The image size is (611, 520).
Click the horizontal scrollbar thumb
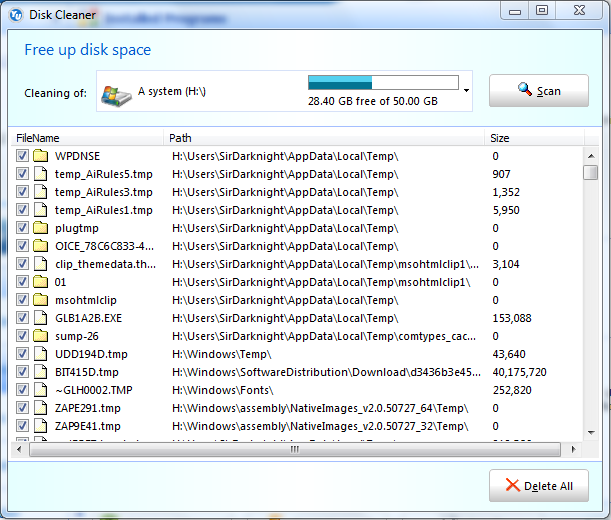[x=295, y=449]
